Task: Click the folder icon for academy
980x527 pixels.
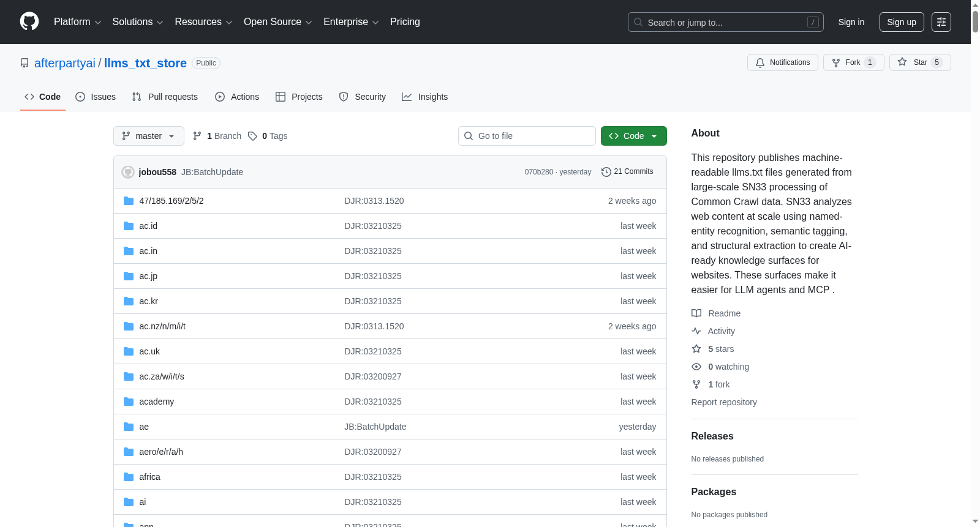Action: tap(129, 402)
